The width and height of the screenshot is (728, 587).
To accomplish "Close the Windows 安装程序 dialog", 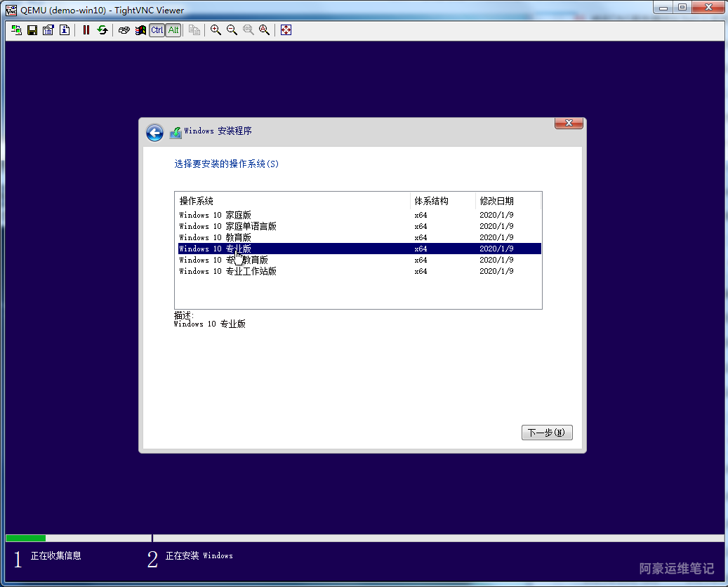I will click(x=569, y=123).
